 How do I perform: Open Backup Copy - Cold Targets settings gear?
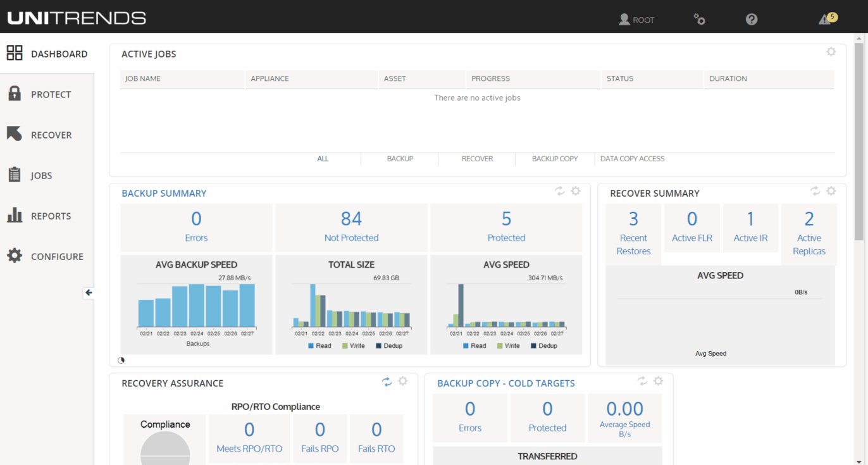[x=659, y=381]
